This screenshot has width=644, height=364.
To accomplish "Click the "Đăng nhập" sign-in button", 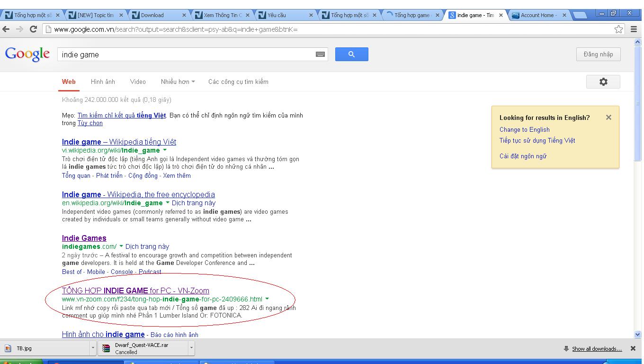I will point(598,54).
